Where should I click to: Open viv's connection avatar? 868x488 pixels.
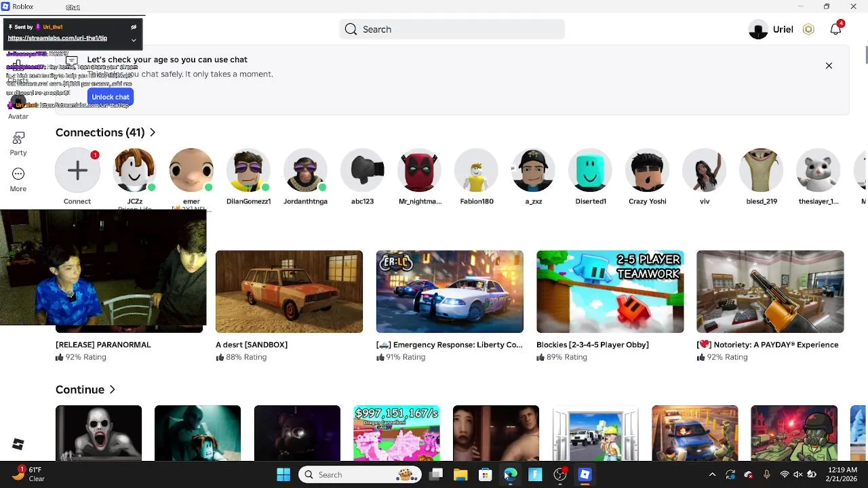tap(704, 170)
